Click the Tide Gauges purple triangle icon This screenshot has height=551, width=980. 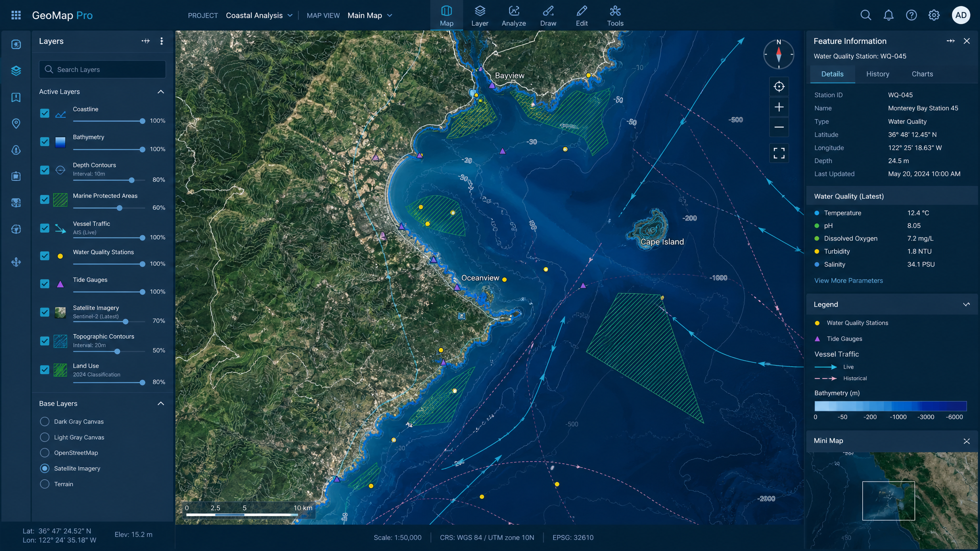[x=60, y=284]
